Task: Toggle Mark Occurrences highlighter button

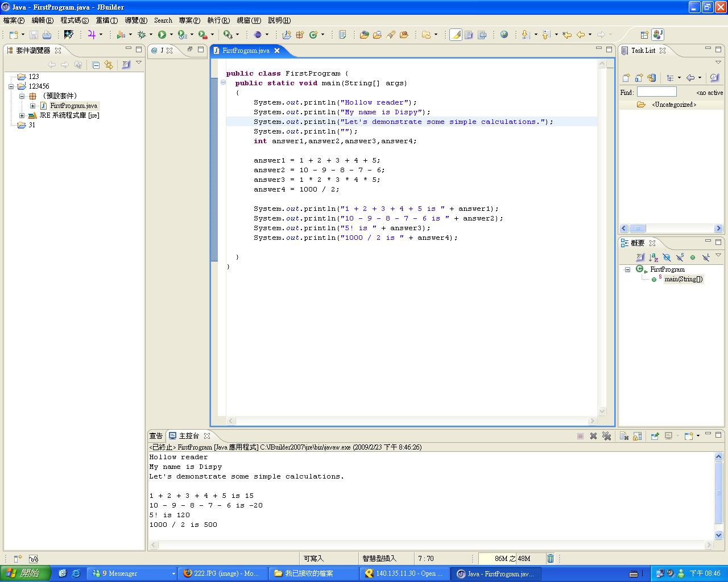Action: point(456,35)
